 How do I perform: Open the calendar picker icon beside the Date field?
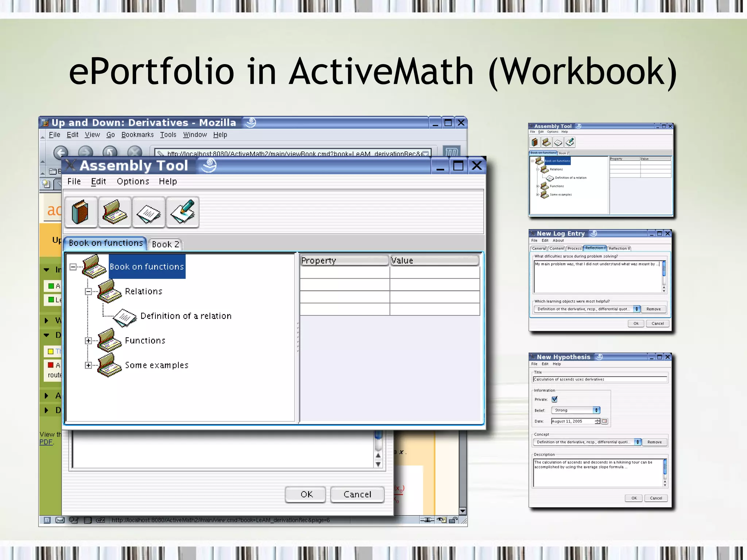pos(605,421)
